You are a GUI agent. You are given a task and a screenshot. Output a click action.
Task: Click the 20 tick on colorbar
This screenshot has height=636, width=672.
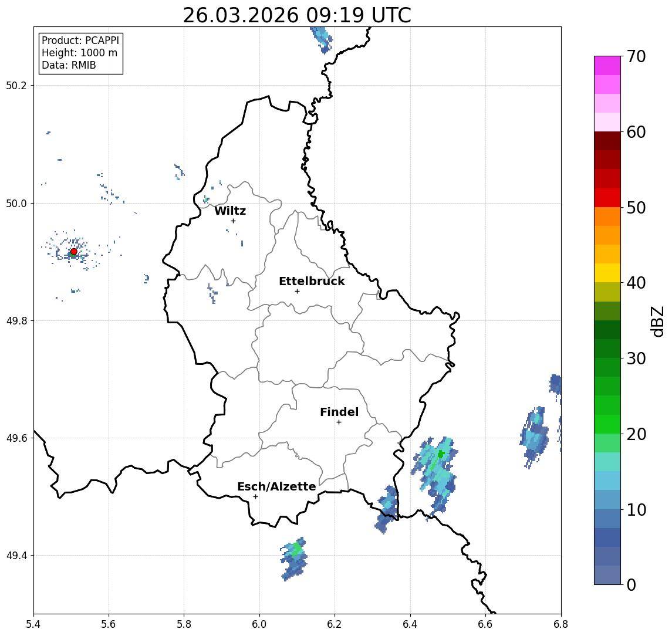(x=636, y=434)
